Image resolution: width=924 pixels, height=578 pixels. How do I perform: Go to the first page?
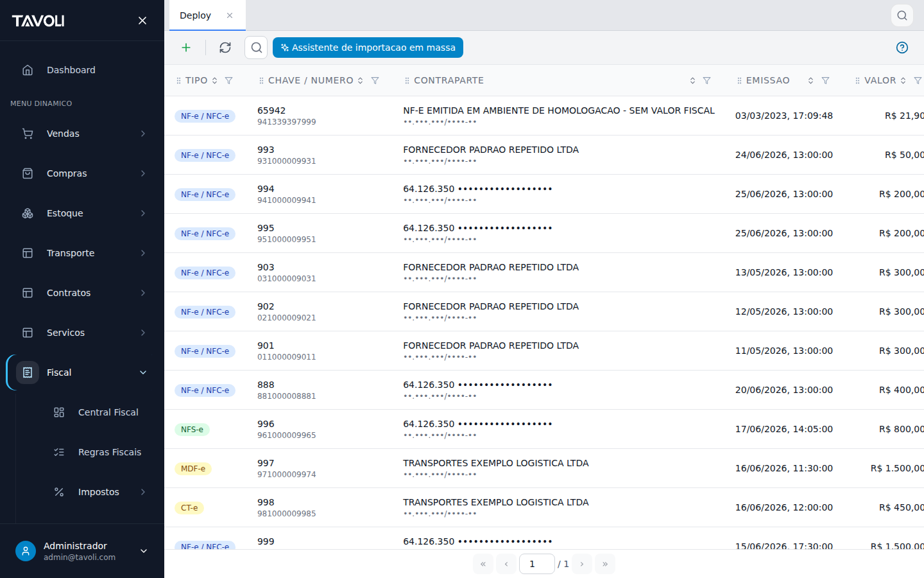(483, 564)
